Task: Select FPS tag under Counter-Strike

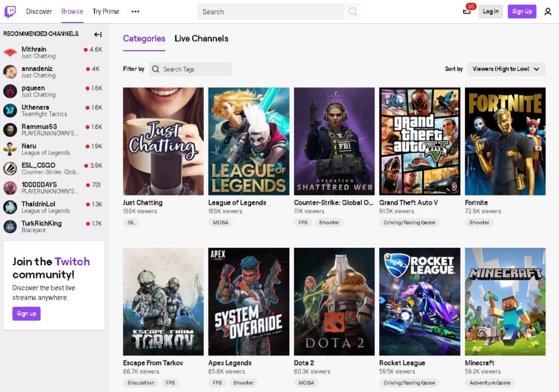Action: 303,223
